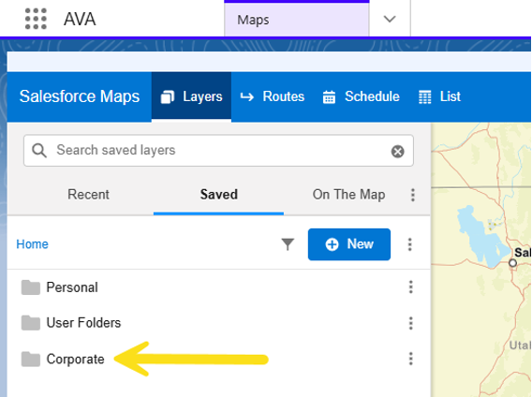532x397 pixels.
Task: Click the New layer button
Action: [x=349, y=244]
